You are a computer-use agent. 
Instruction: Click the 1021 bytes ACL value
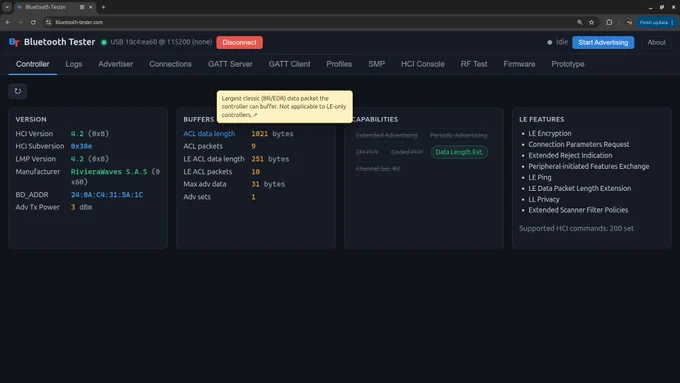click(272, 134)
